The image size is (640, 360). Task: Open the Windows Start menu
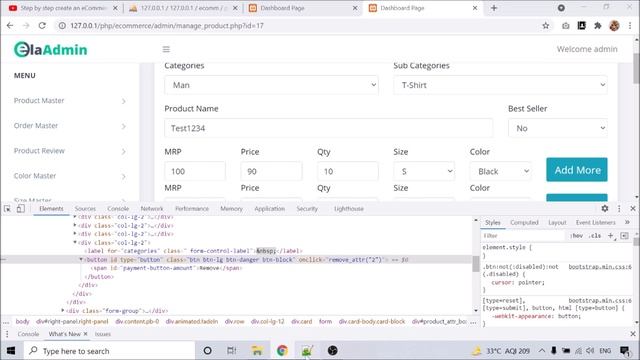tap(11, 351)
